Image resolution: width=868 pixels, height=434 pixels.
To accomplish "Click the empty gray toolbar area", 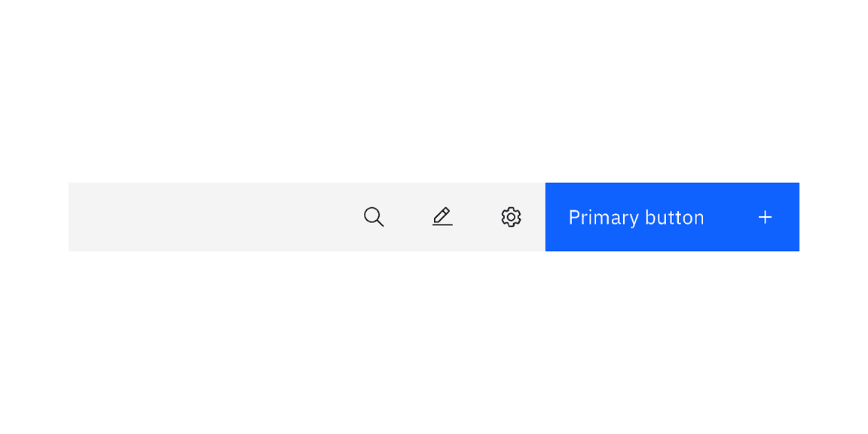I will pyautogui.click(x=211, y=217).
